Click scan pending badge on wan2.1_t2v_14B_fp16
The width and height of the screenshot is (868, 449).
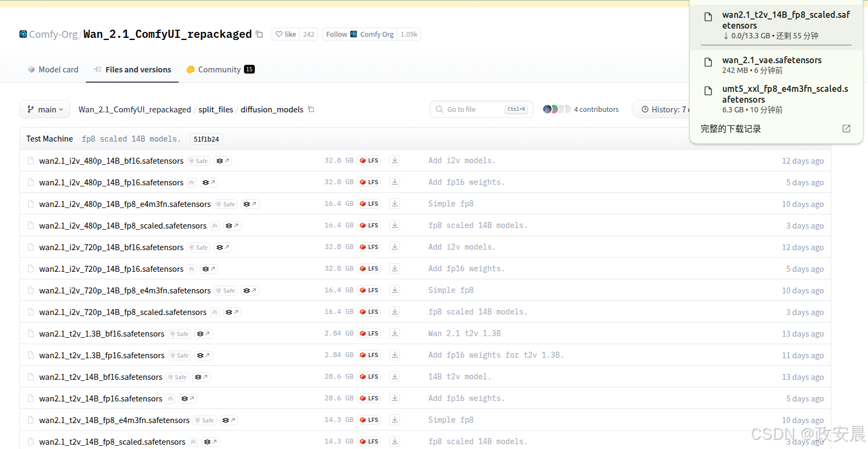coord(171,399)
